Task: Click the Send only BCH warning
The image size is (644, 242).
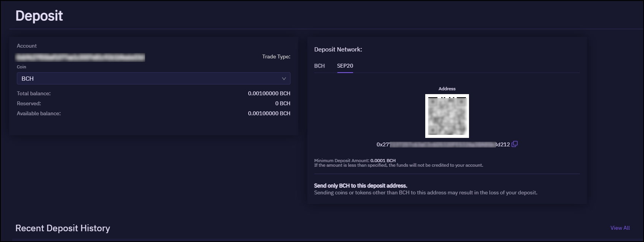Action: point(360,186)
